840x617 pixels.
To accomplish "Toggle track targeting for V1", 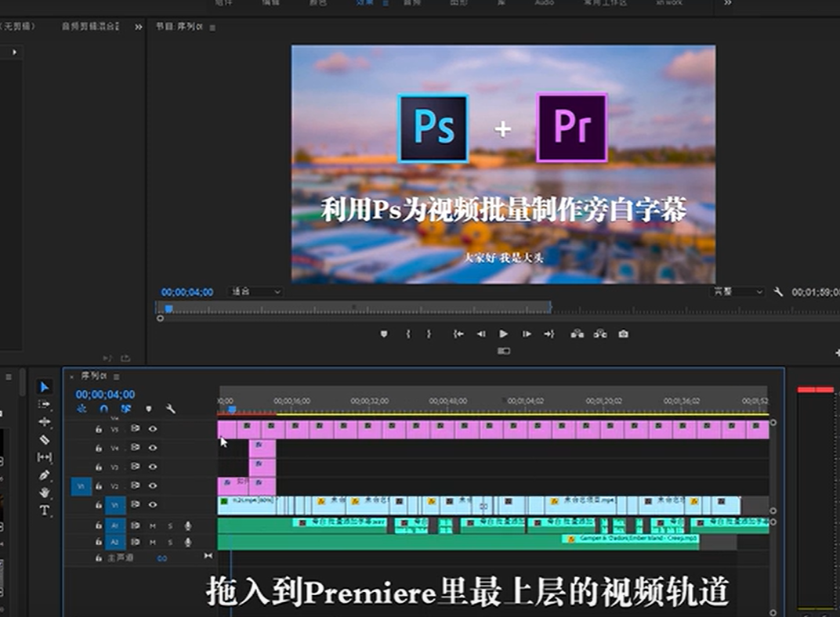I will [x=114, y=504].
